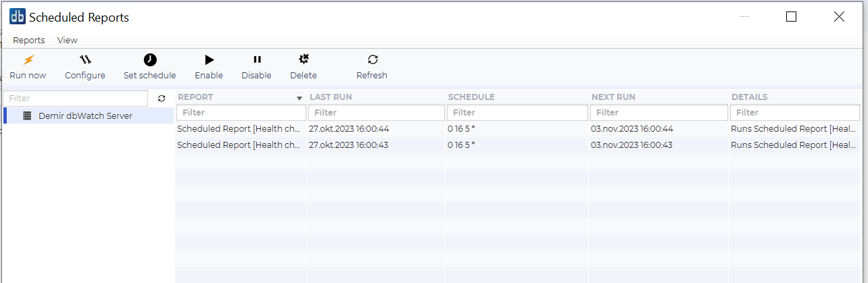Open the View menu

pos(68,40)
